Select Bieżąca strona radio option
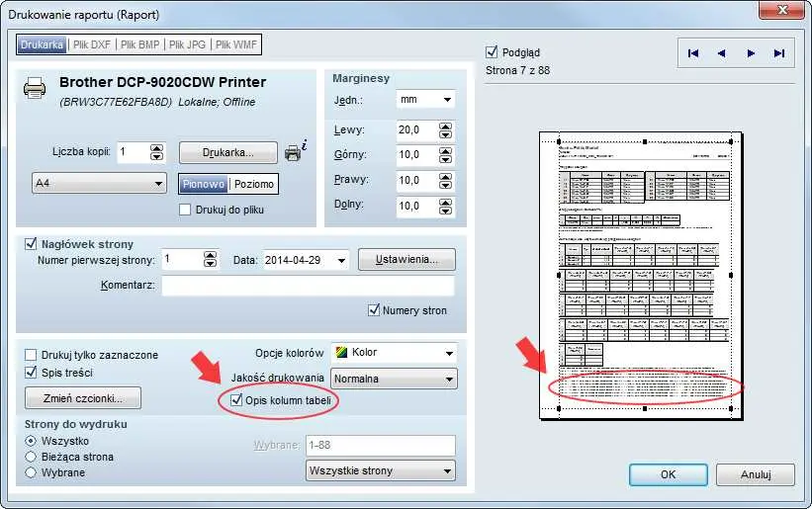The height and width of the screenshot is (509, 812). pos(32,457)
